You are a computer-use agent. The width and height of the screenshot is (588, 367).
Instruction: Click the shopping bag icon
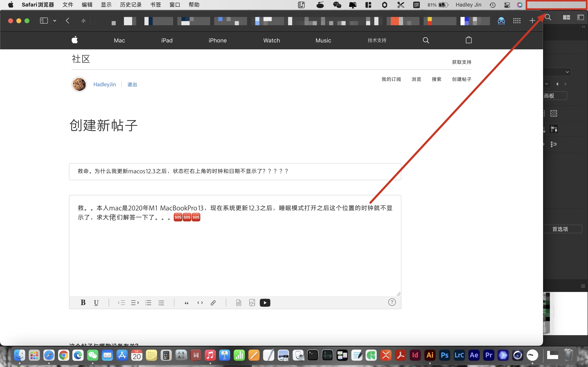click(468, 40)
